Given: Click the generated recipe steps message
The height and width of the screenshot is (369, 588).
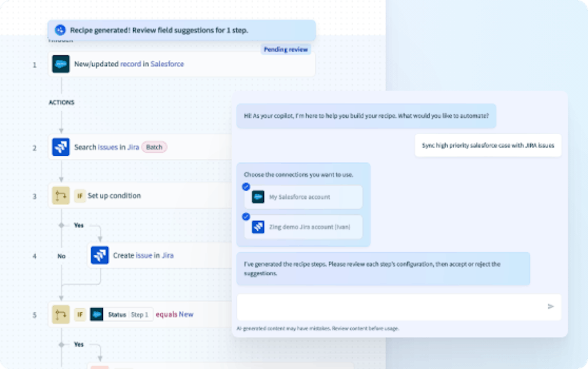Looking at the screenshot, I should coord(383,269).
